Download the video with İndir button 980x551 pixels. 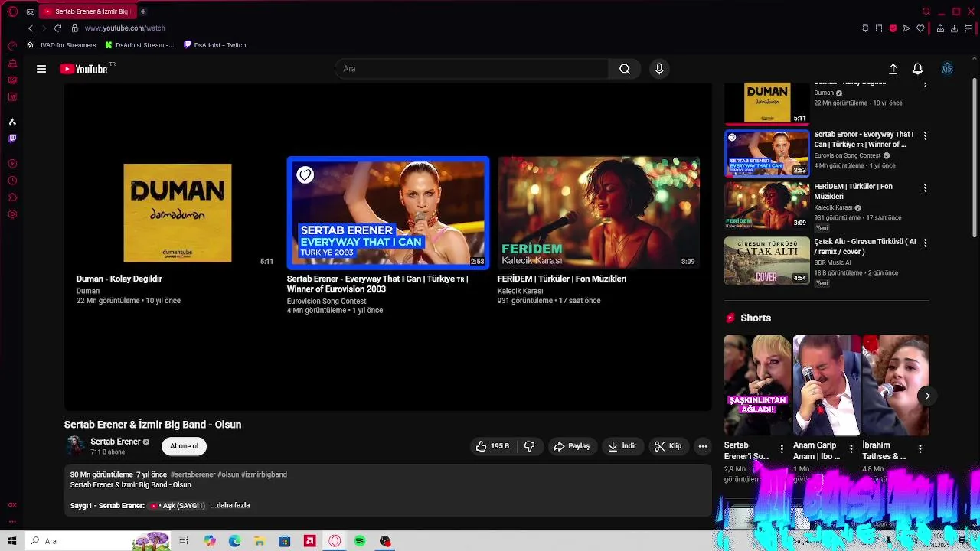click(x=622, y=446)
